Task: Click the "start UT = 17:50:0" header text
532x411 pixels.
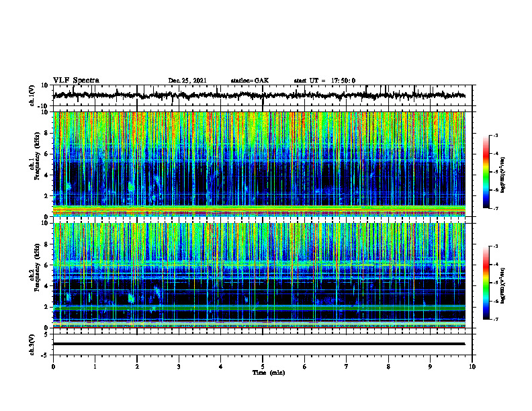Action: pos(324,81)
